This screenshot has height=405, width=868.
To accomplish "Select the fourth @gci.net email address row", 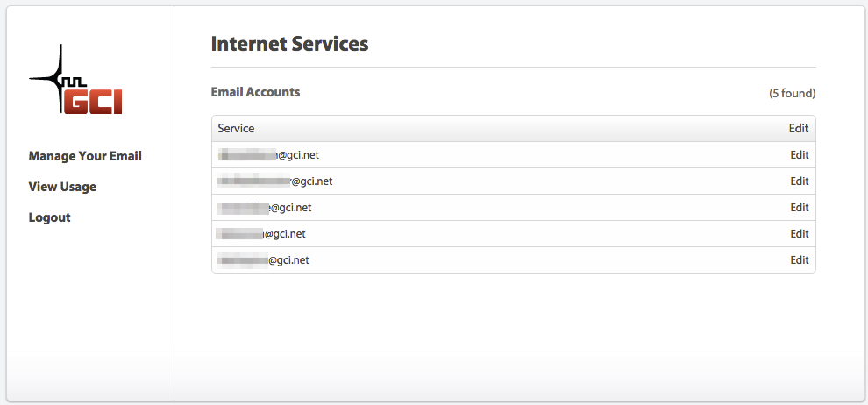I will pos(514,233).
